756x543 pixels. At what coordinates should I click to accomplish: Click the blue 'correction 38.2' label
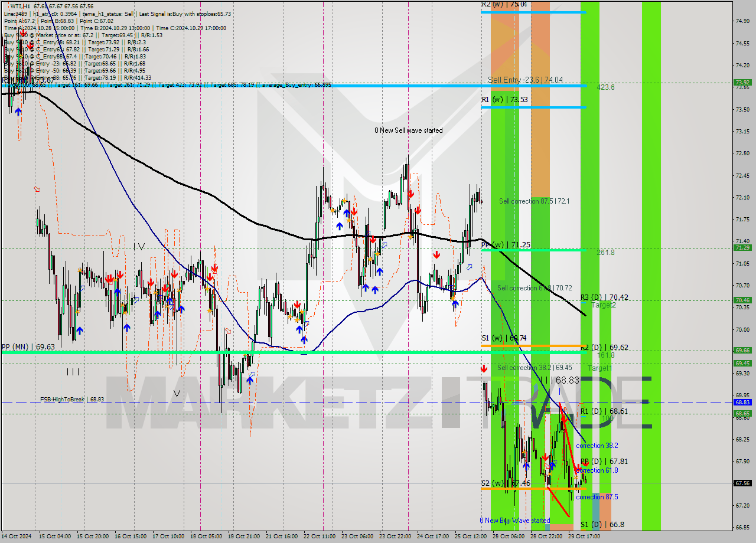pos(597,446)
